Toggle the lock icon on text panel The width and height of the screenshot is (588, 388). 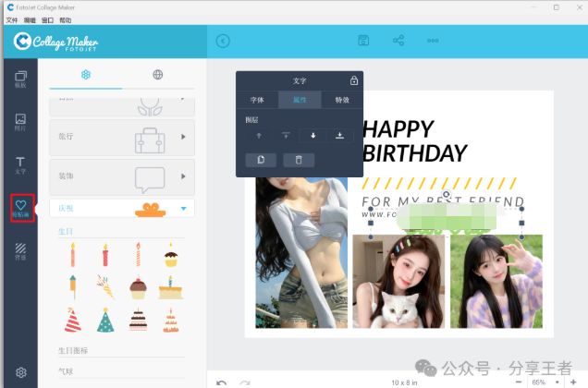354,81
